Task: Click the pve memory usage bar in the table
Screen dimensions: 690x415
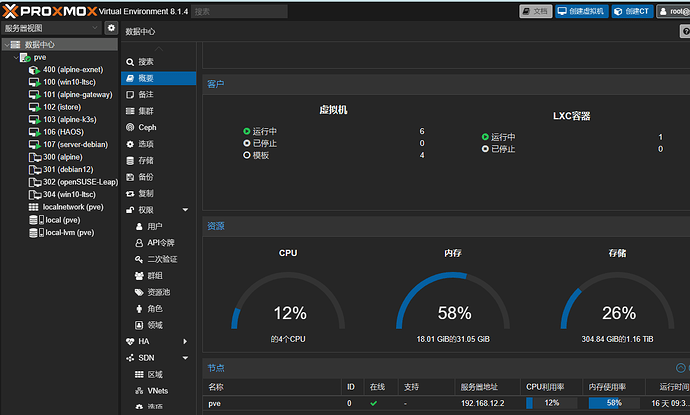Action: pos(614,403)
